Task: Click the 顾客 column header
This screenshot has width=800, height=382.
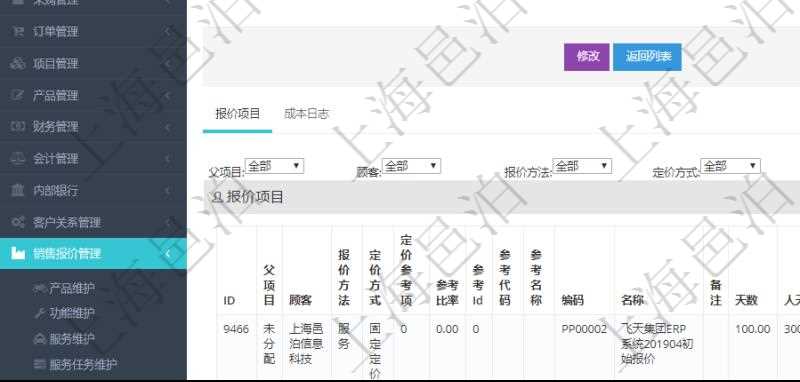Action: click(301, 300)
